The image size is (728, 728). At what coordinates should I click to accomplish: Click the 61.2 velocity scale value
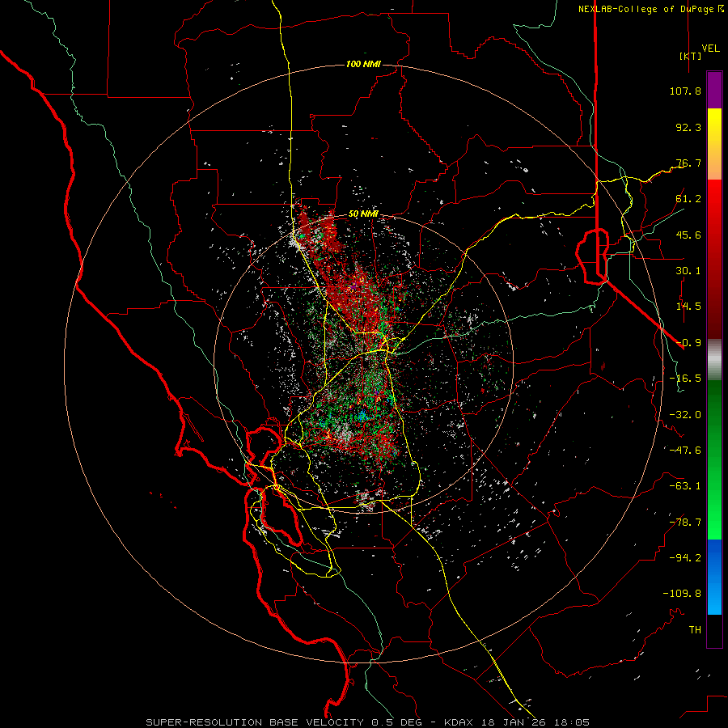688,199
